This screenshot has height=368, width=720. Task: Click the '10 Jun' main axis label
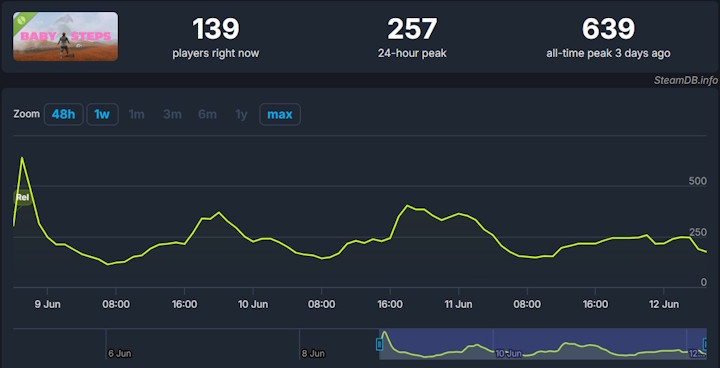(x=253, y=304)
